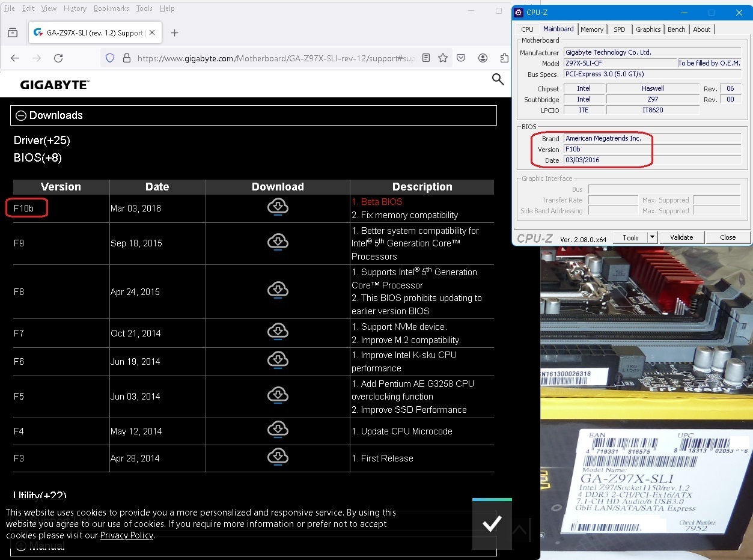Open the tracking protection shield icon

[x=110, y=58]
